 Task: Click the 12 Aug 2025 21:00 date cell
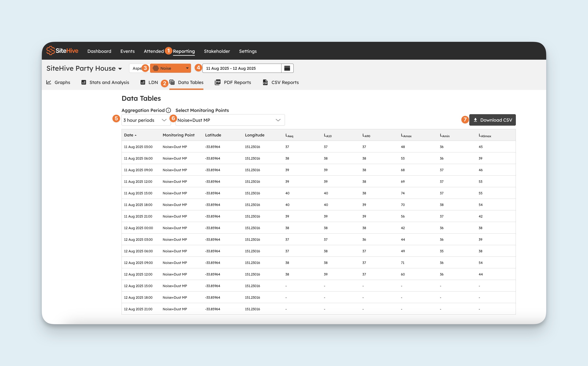(138, 309)
